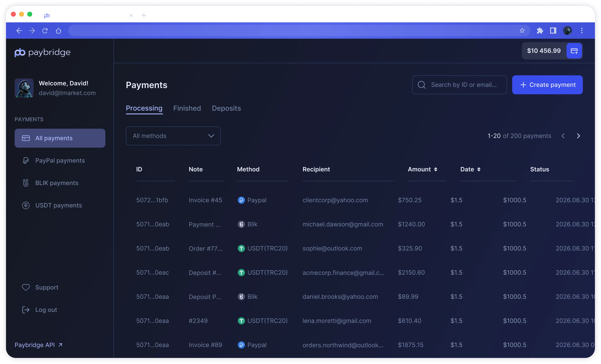This screenshot has height=364, width=601.
Task: Go to the browser home icon
Action: pyautogui.click(x=58, y=31)
